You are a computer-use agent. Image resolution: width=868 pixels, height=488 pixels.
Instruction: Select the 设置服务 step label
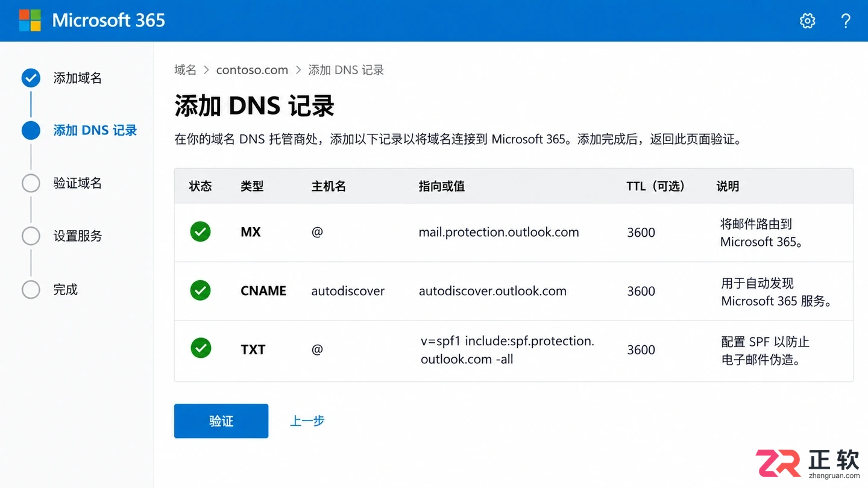77,236
